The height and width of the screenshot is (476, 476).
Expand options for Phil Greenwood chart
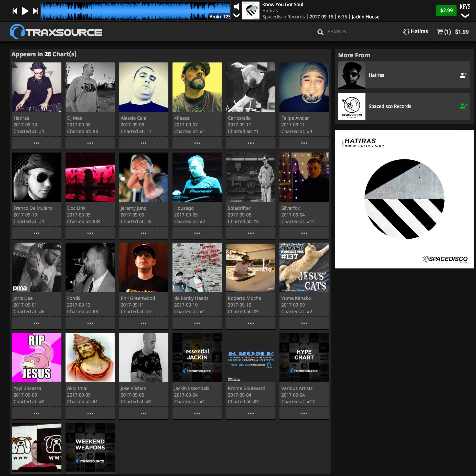tap(144, 323)
